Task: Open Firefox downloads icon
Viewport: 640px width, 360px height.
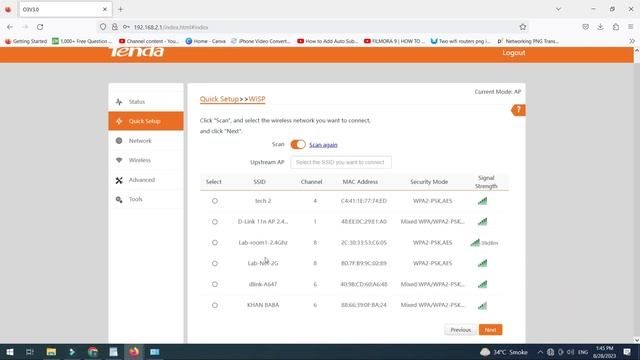Action: (600, 27)
